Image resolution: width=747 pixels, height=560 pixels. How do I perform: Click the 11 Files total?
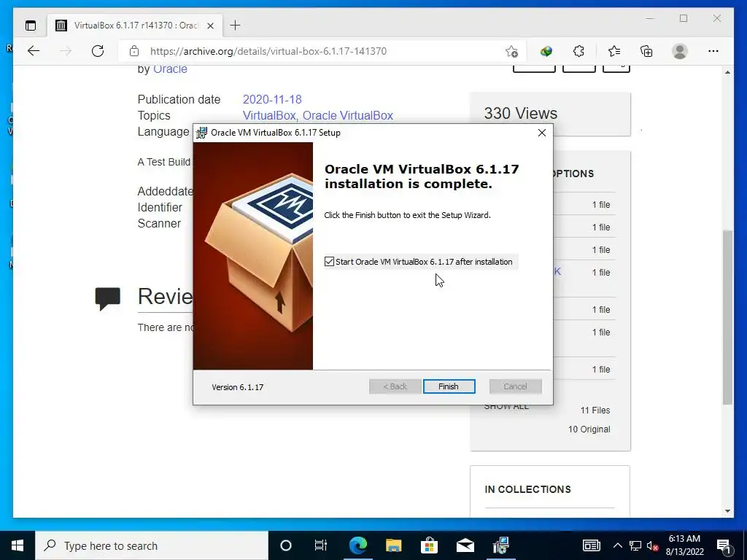click(x=595, y=411)
